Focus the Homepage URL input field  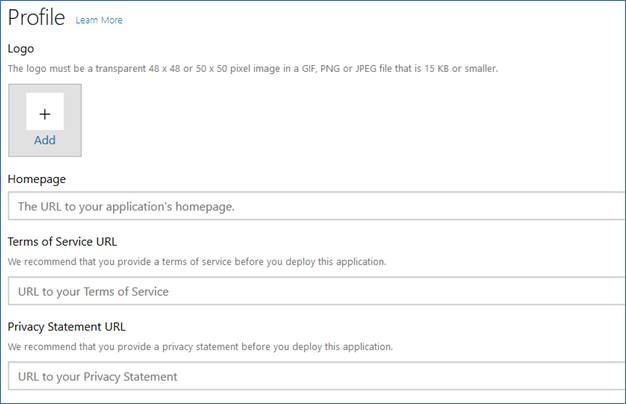pos(400,206)
